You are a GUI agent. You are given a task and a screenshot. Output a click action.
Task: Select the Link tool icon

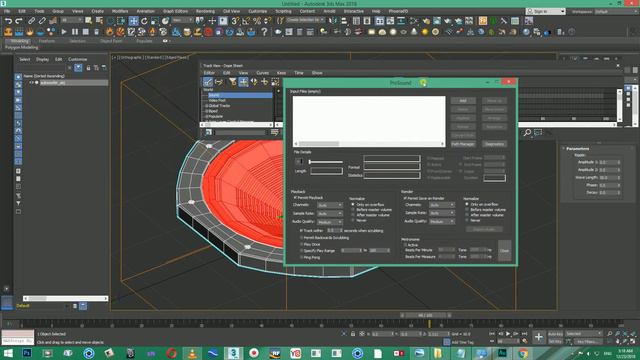31,20
